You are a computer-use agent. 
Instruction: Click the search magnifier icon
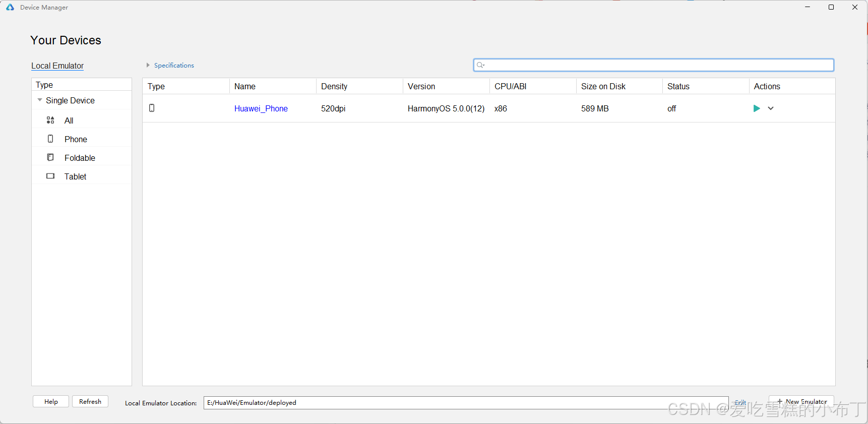(x=480, y=65)
